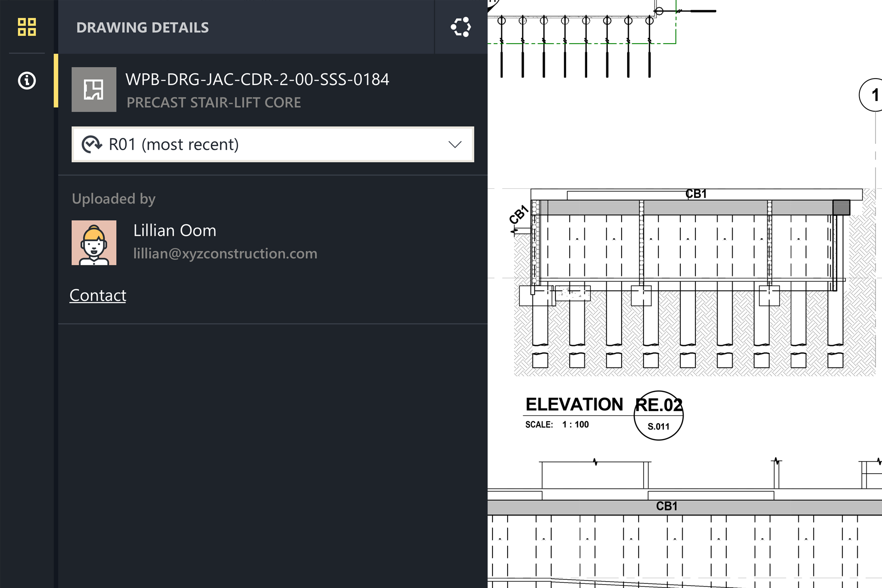Image resolution: width=882 pixels, height=588 pixels.
Task: Click Lillian Oom's avatar icon
Action: [x=94, y=243]
